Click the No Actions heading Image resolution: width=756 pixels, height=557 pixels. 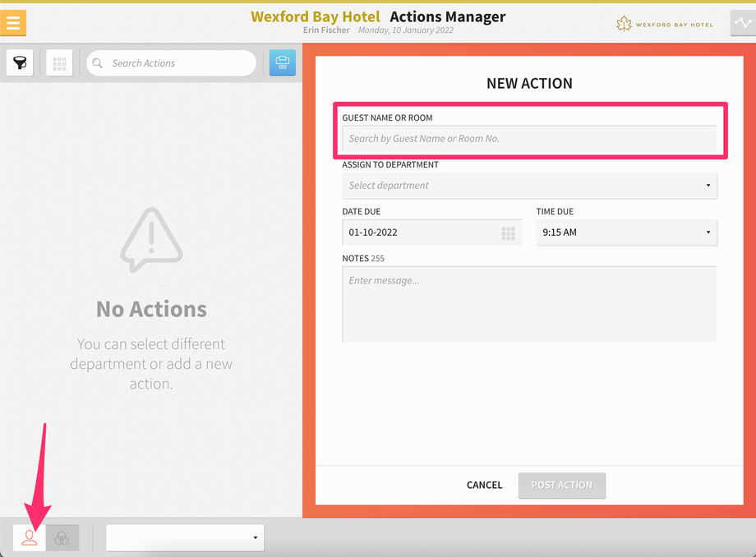click(x=151, y=309)
